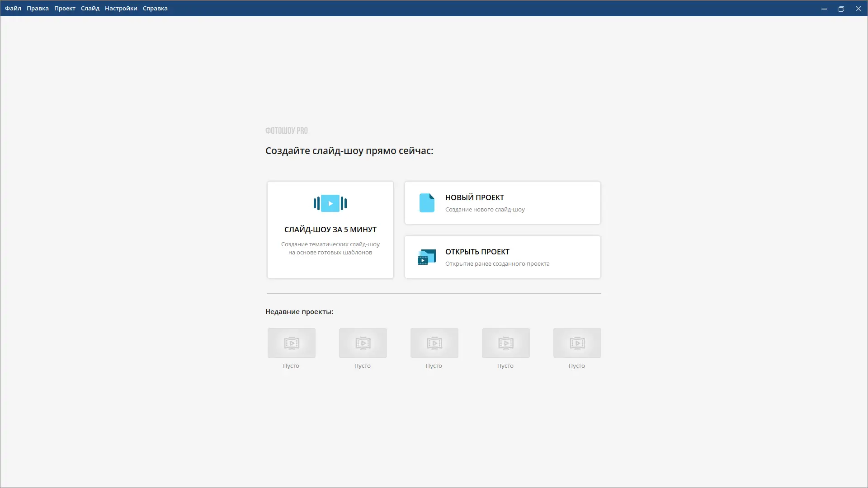Viewport: 868px width, 488px height.
Task: Click the Open Project folder-film icon
Action: (426, 257)
